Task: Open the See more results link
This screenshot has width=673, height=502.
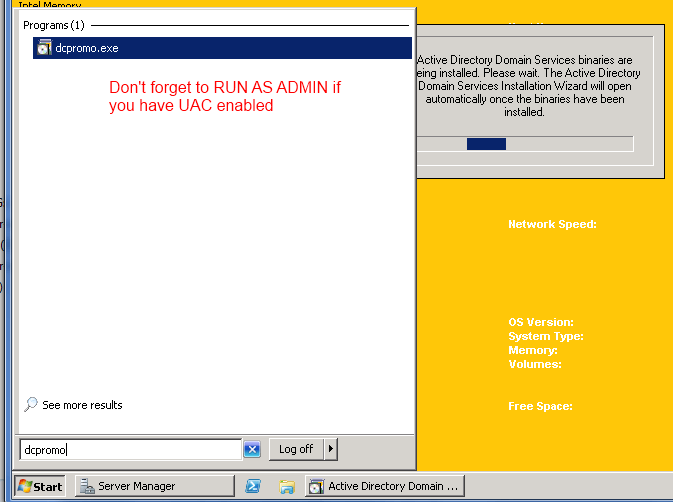Action: 83,405
